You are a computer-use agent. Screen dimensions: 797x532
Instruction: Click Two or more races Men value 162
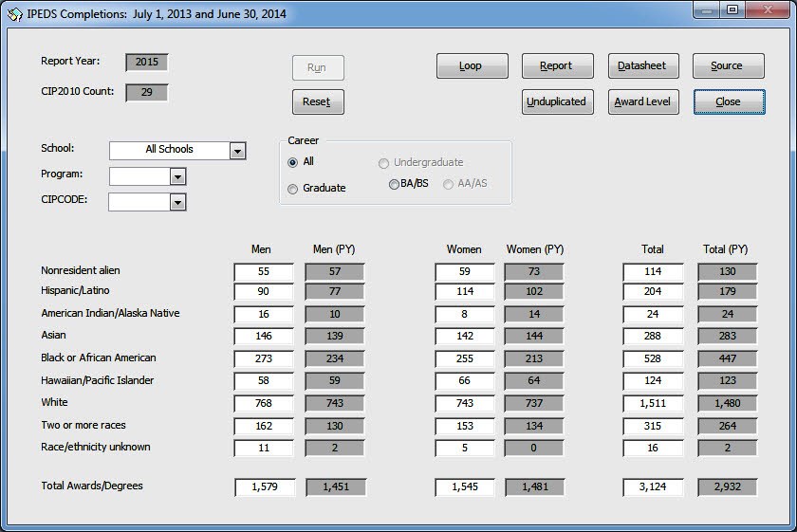264,427
